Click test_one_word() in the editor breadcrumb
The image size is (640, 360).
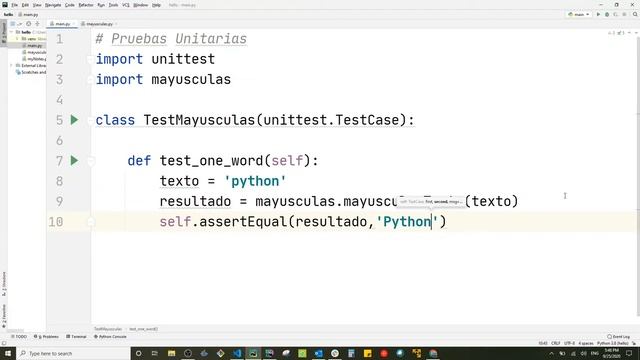143,329
